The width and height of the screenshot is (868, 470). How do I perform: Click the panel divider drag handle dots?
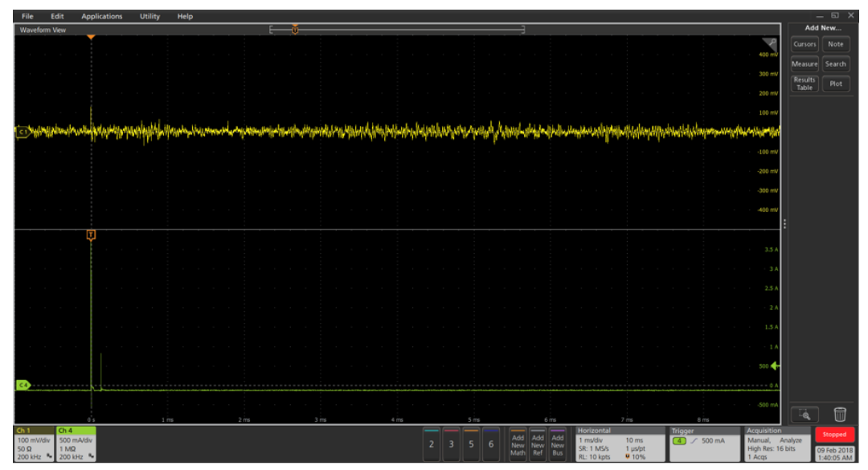(784, 224)
